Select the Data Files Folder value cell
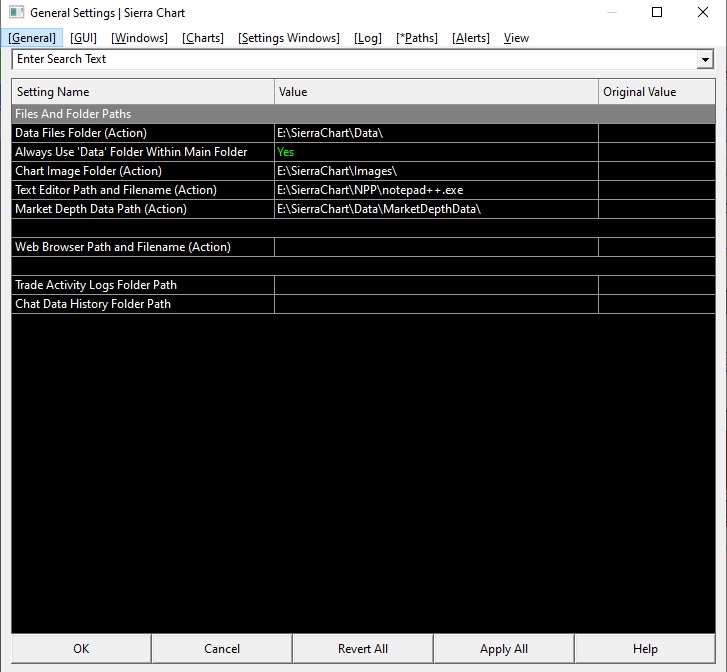The width and height of the screenshot is (727, 672). (436, 133)
